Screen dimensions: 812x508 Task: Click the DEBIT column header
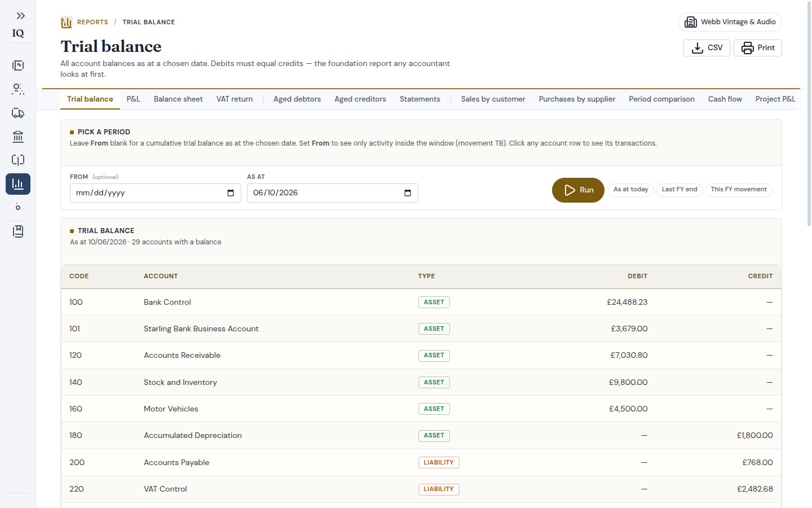[x=637, y=277]
